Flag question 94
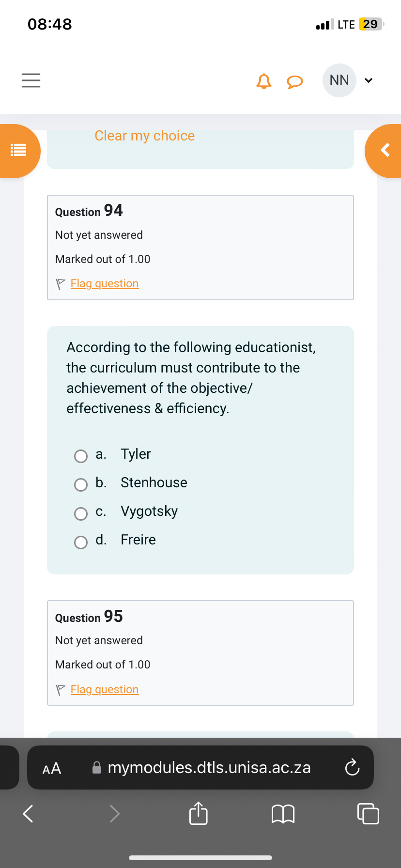The image size is (401, 868). (105, 283)
